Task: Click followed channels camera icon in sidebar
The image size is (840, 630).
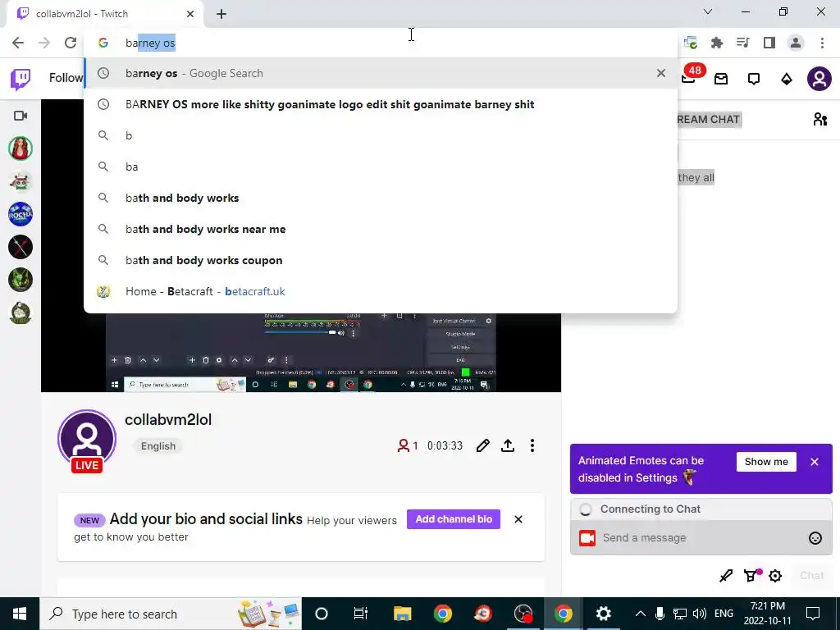Action: 21,116
